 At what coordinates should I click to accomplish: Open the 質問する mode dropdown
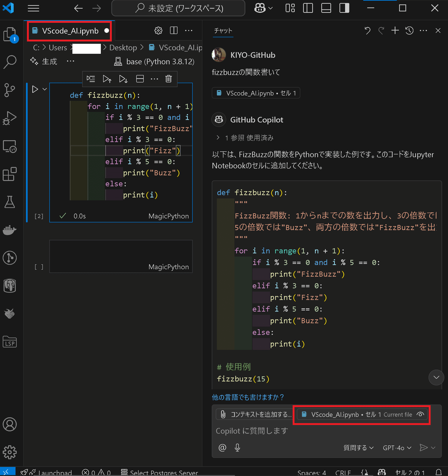[x=358, y=448]
